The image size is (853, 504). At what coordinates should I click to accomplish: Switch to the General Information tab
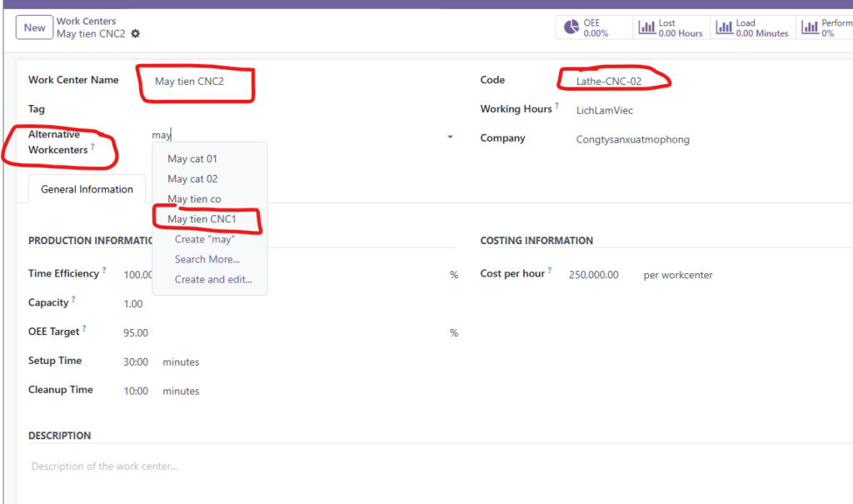coord(87,189)
